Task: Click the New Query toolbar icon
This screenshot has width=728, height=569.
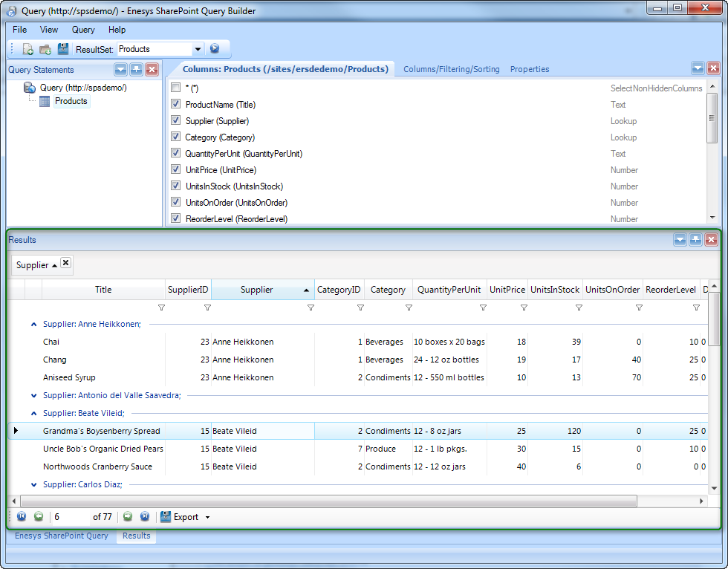Action: (x=27, y=49)
